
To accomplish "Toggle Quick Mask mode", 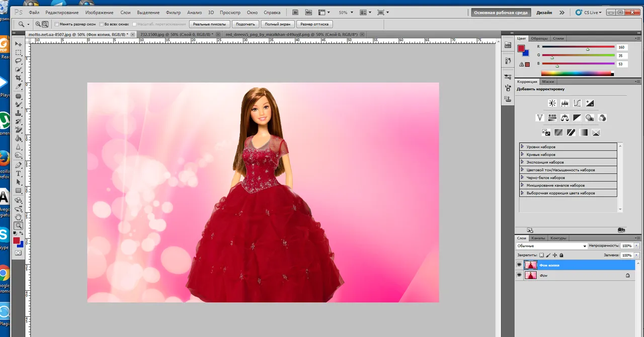I will pyautogui.click(x=19, y=253).
